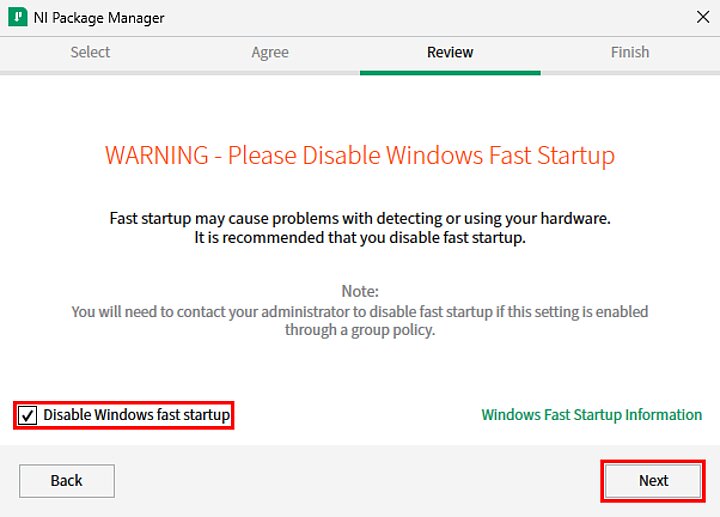Uncheck the Disable Windows fast startup checkbox
This screenshot has height=517, width=720.
pyautogui.click(x=28, y=415)
